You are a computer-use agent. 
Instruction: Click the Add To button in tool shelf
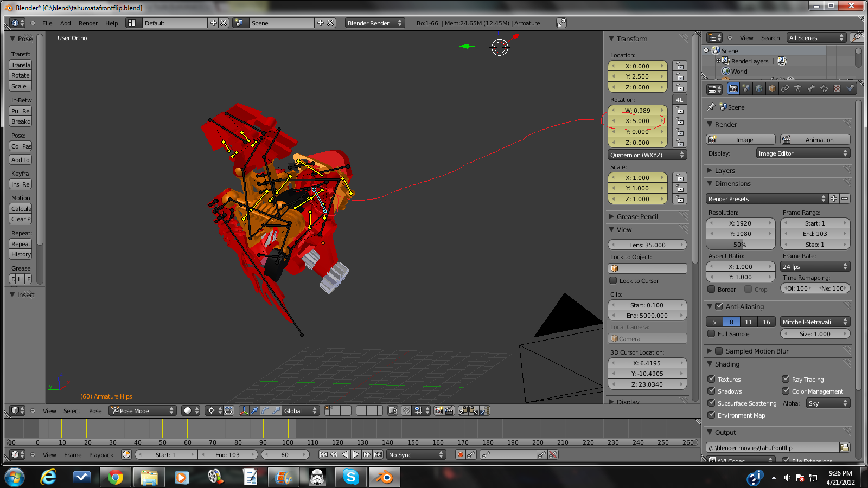(x=20, y=159)
